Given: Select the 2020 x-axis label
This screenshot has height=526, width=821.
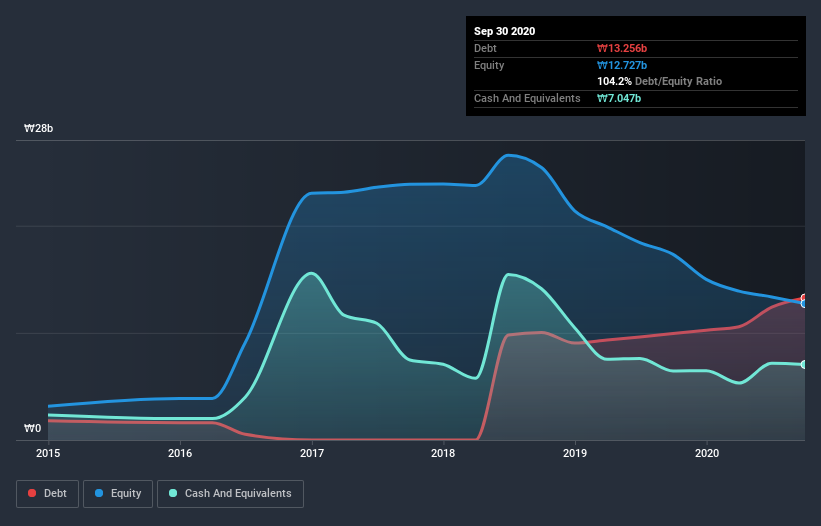Looking at the screenshot, I should pos(707,453).
